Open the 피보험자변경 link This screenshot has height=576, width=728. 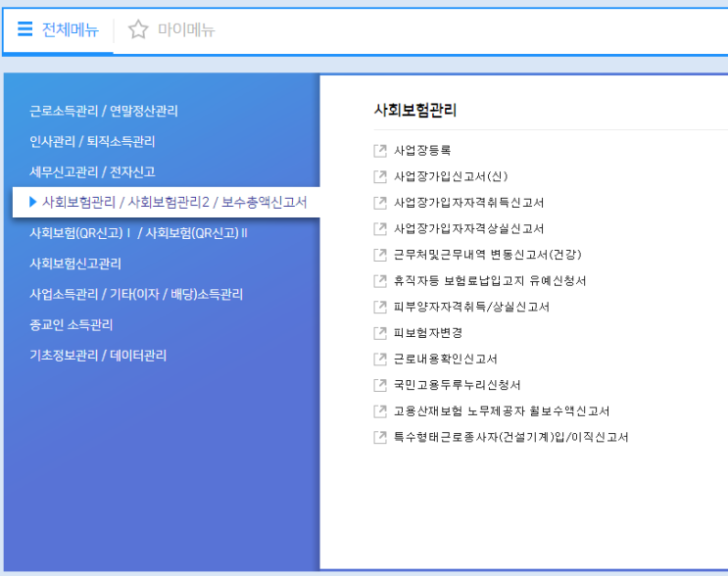coord(427,333)
